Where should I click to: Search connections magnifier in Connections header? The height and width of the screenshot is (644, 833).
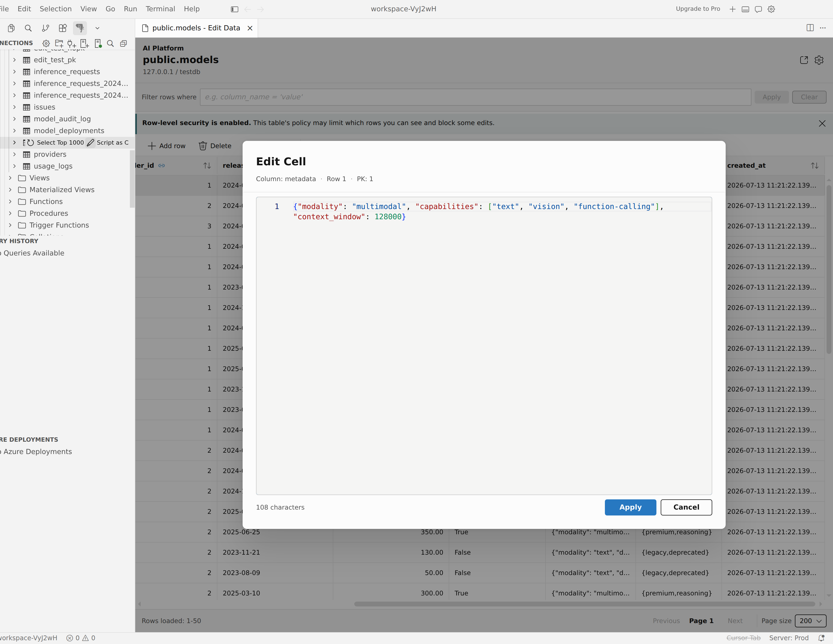click(110, 43)
